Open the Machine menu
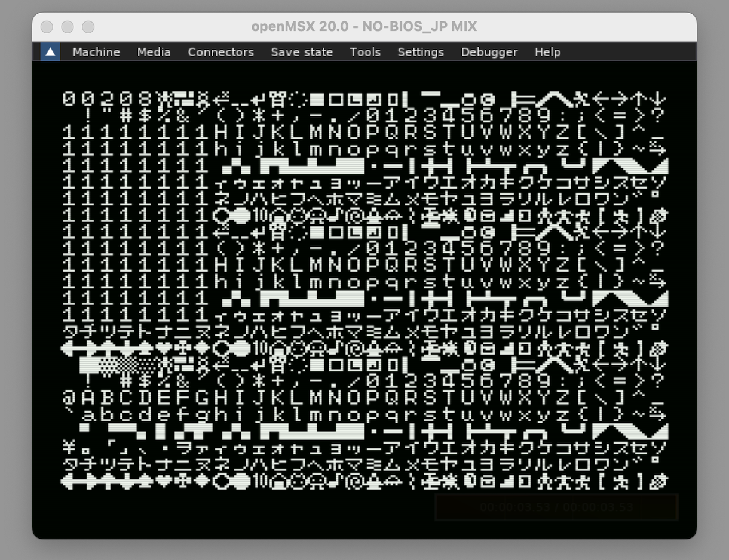The image size is (729, 560). pos(96,52)
